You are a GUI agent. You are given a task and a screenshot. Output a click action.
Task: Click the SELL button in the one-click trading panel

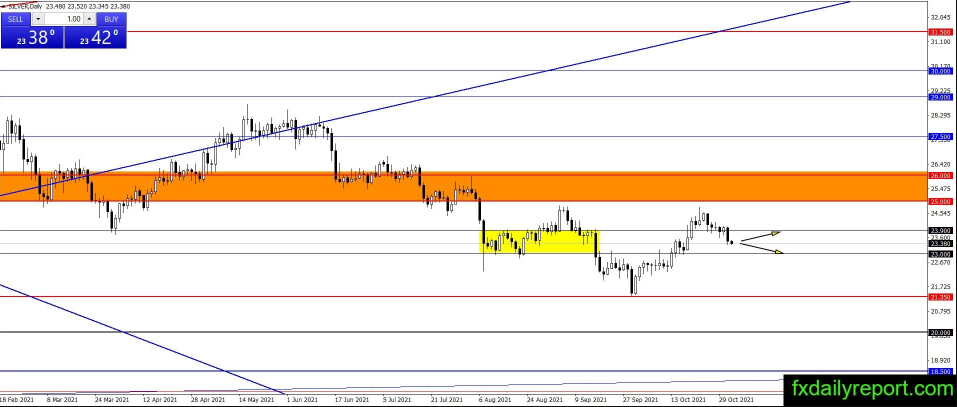14,19
